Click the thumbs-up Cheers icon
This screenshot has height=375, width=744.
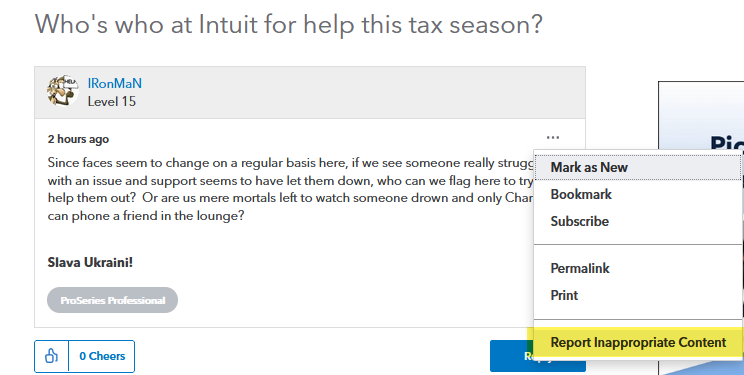coord(51,356)
